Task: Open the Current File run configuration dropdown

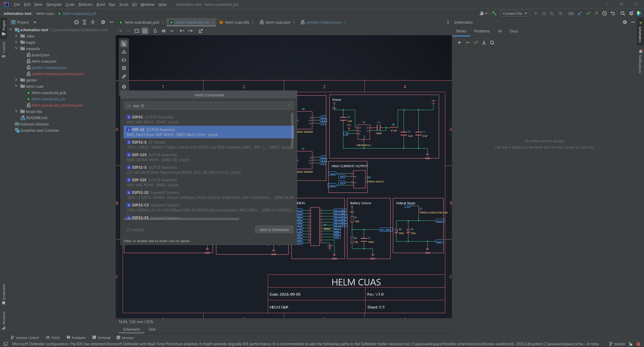Action: [x=515, y=13]
